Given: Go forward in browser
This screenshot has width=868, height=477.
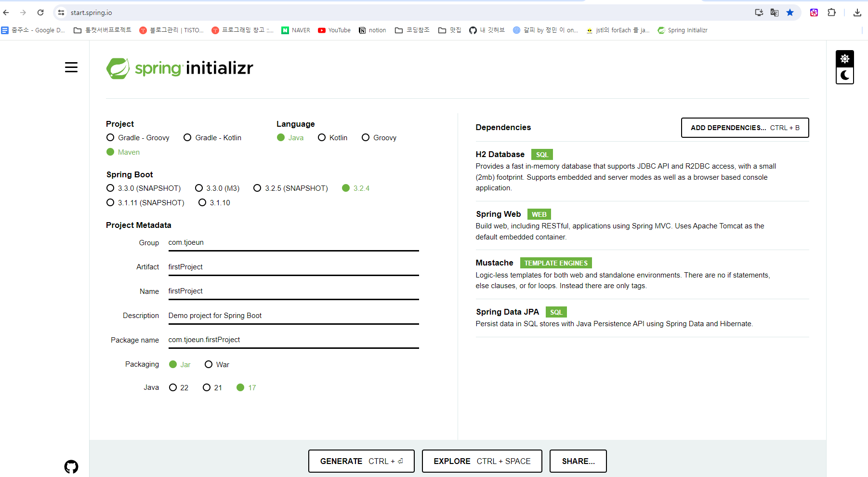Looking at the screenshot, I should [23, 13].
